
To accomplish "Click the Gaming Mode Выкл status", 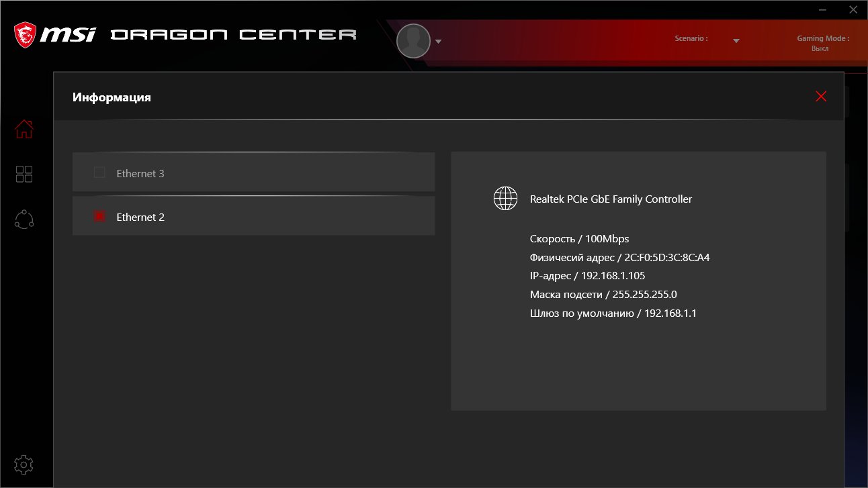I will click(x=820, y=48).
